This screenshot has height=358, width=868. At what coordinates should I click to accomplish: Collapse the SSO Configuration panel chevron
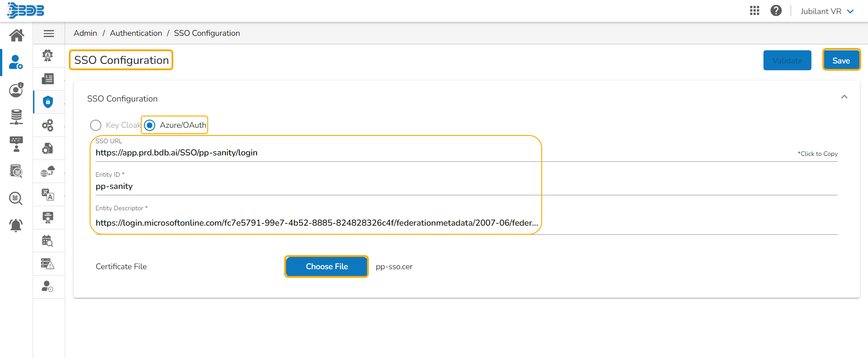pos(844,97)
